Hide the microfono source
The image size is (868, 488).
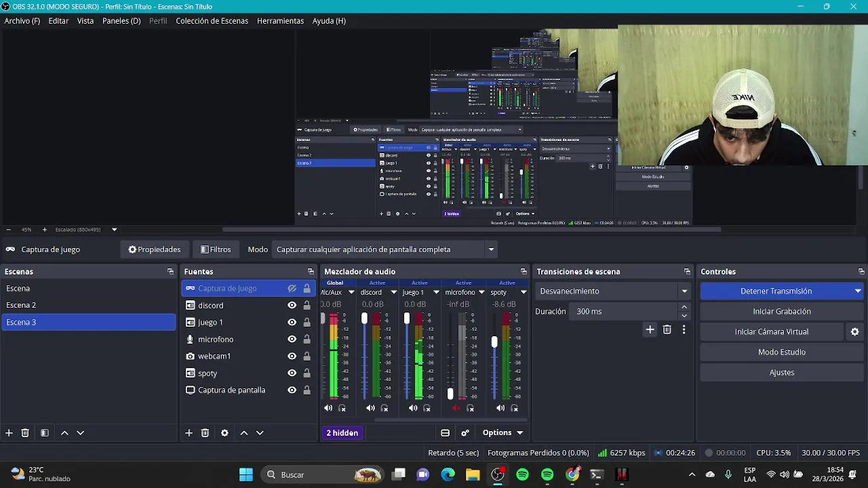click(292, 339)
